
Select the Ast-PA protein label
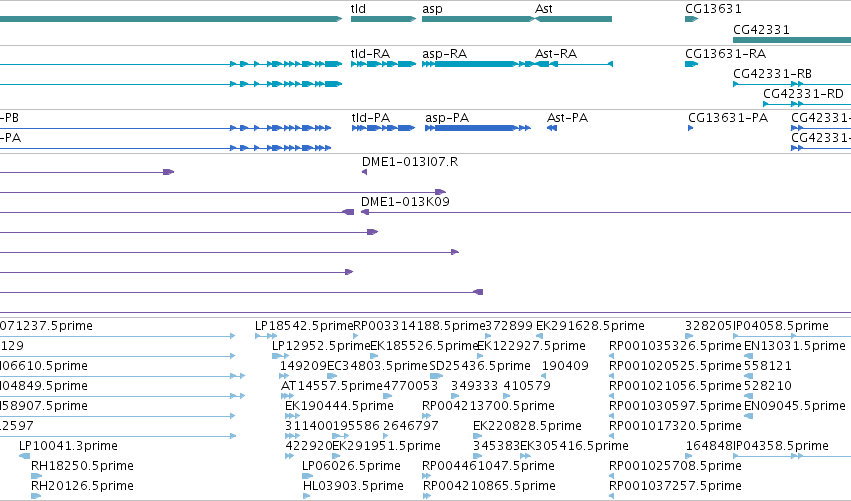point(568,118)
